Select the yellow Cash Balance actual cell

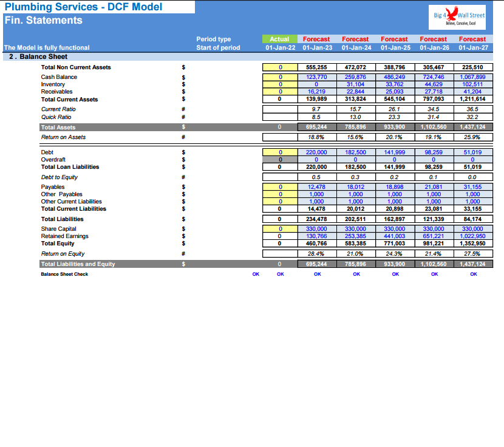pyautogui.click(x=280, y=77)
